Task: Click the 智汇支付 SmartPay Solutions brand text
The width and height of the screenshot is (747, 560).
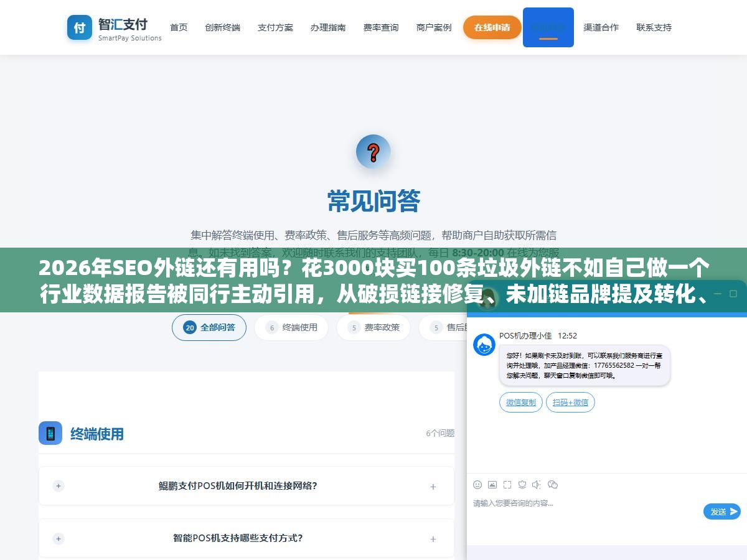Action: coord(129,29)
